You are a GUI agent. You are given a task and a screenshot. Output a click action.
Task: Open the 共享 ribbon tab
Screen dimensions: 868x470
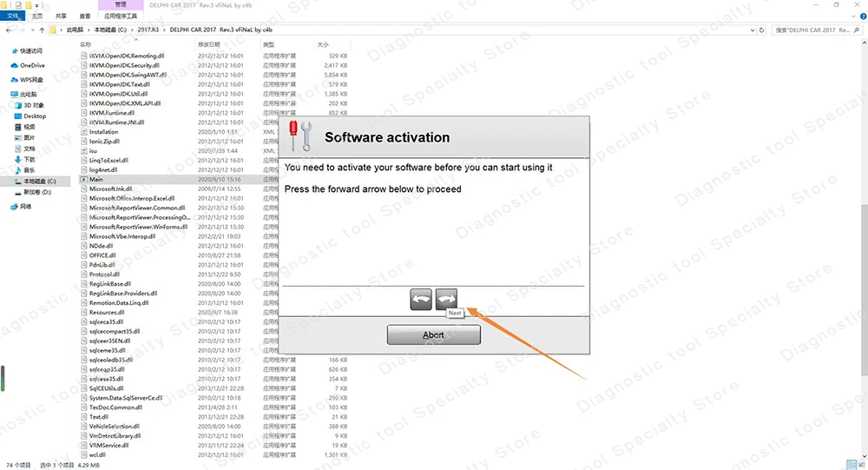click(x=61, y=17)
